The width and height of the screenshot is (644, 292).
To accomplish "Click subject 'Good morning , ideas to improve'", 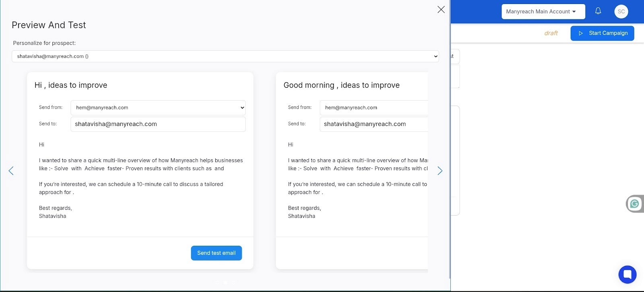I will coord(342,85).
